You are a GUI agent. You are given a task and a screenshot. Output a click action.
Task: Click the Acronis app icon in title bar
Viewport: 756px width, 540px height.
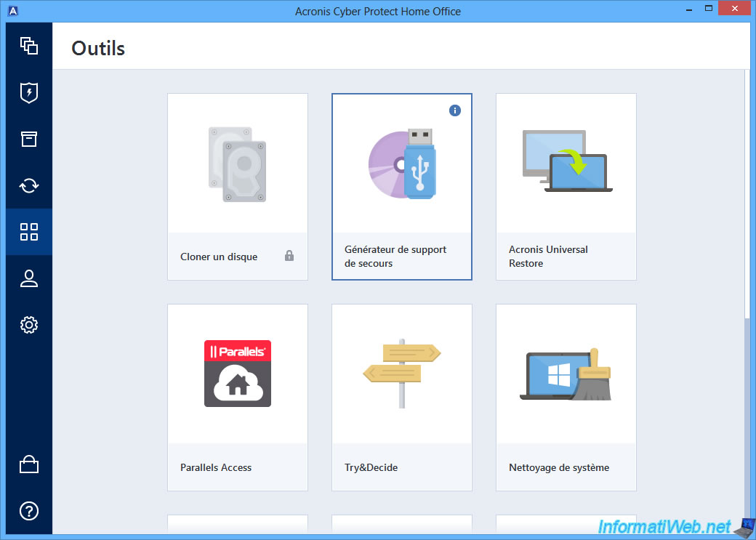tap(13, 11)
